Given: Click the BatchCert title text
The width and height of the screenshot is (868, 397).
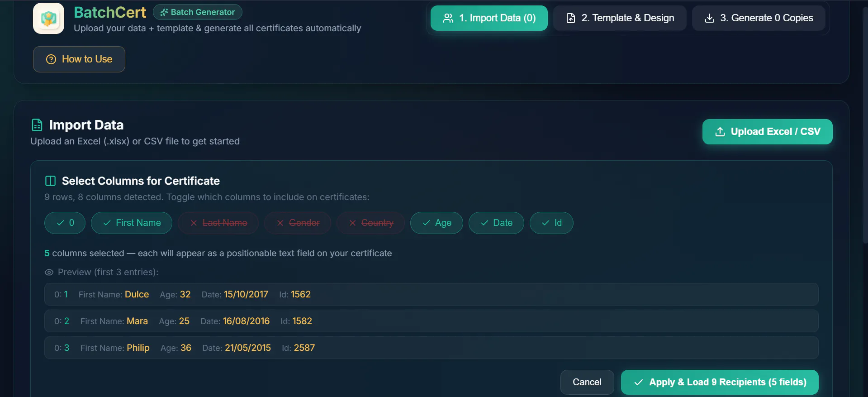Looking at the screenshot, I should click(110, 12).
